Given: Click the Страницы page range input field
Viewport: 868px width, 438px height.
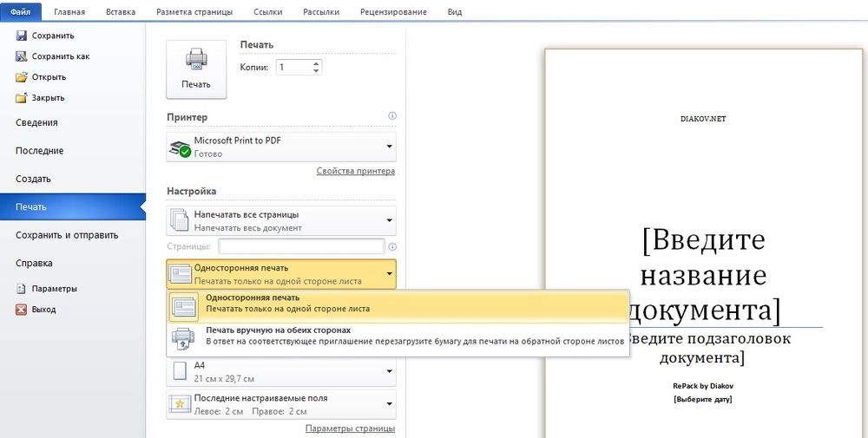Looking at the screenshot, I should click(x=301, y=247).
